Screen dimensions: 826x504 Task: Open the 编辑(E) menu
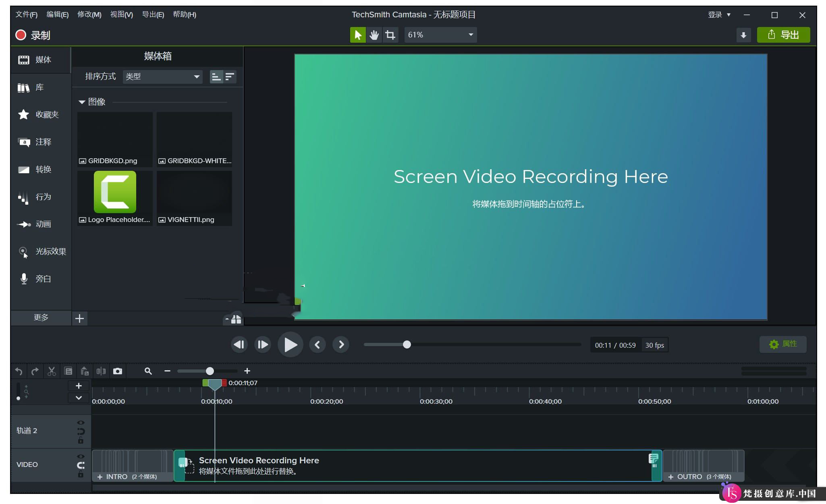58,15
